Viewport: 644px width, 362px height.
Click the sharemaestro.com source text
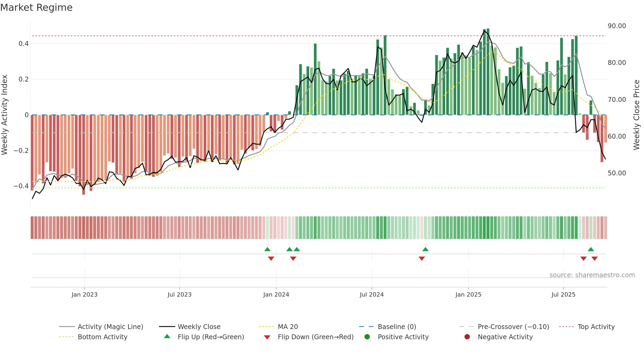tap(592, 275)
